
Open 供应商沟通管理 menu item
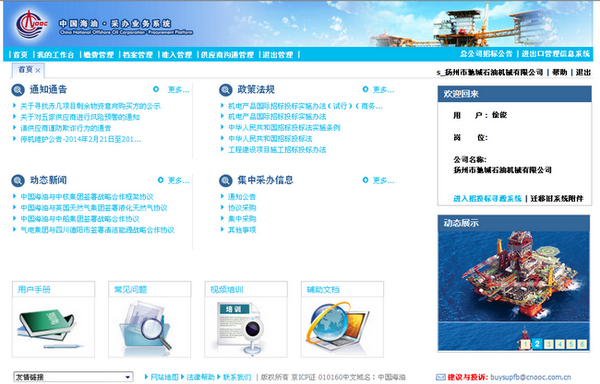227,55
